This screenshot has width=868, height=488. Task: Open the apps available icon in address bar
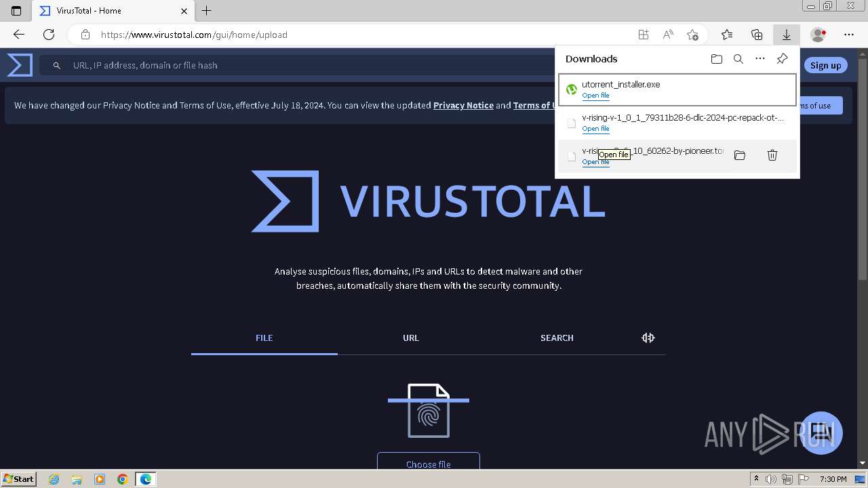click(x=643, y=35)
